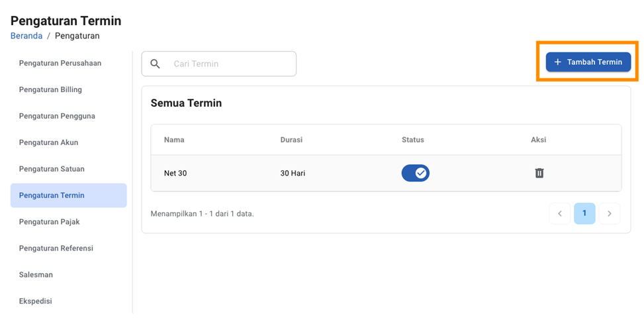Select Pengaturan Pengguna menu item
Viewport: 644px width, 318px height.
click(57, 116)
